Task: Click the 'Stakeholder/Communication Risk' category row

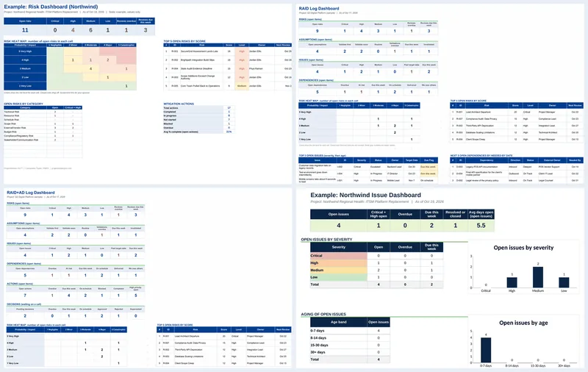Action: point(43,140)
